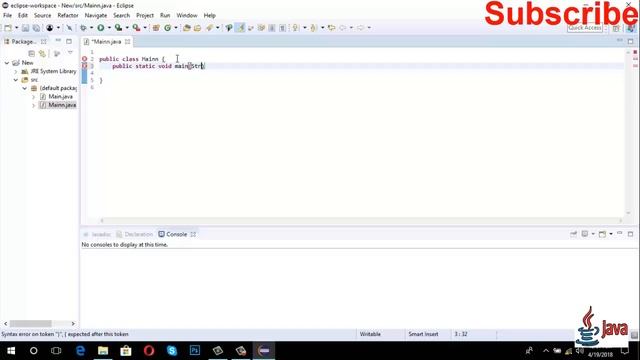Click the Back navigation arrow in toolbar
Viewport: 640px width, 360px height.
[343, 28]
